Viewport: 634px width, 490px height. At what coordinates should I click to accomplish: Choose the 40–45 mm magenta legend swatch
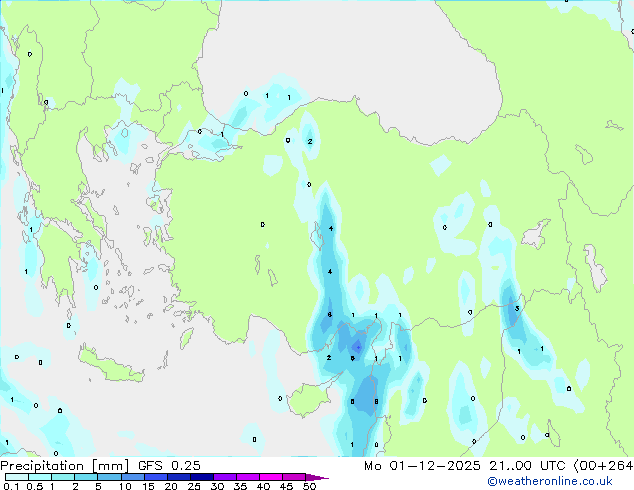click(x=271, y=477)
